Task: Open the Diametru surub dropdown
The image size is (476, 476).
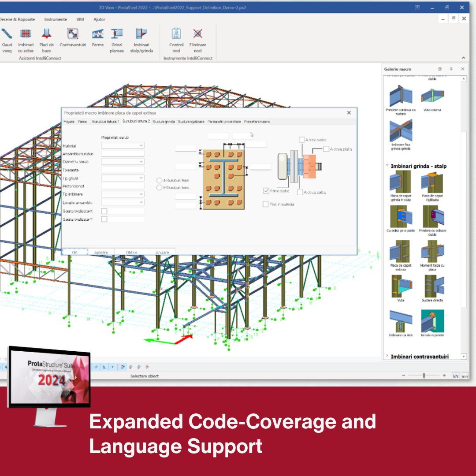Action: pos(123,161)
